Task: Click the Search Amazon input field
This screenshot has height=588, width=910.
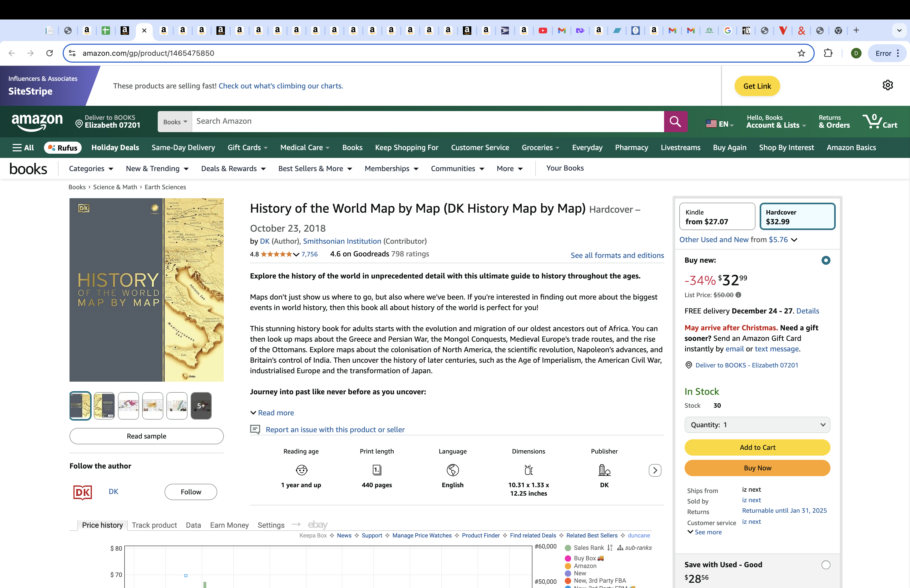Action: click(428, 121)
